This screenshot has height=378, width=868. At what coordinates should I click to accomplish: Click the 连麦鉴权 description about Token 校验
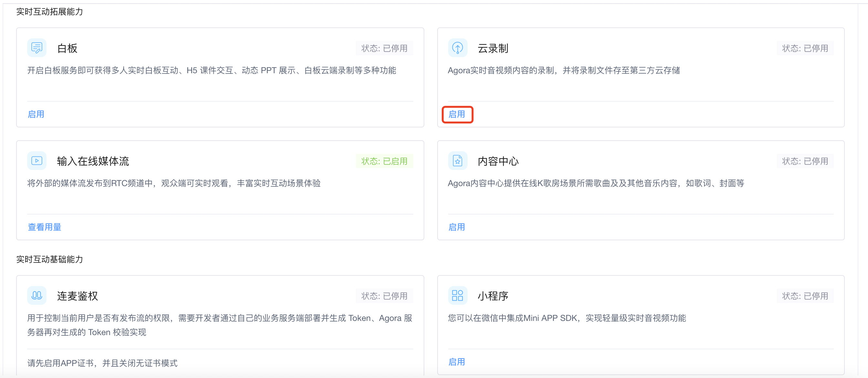click(220, 325)
